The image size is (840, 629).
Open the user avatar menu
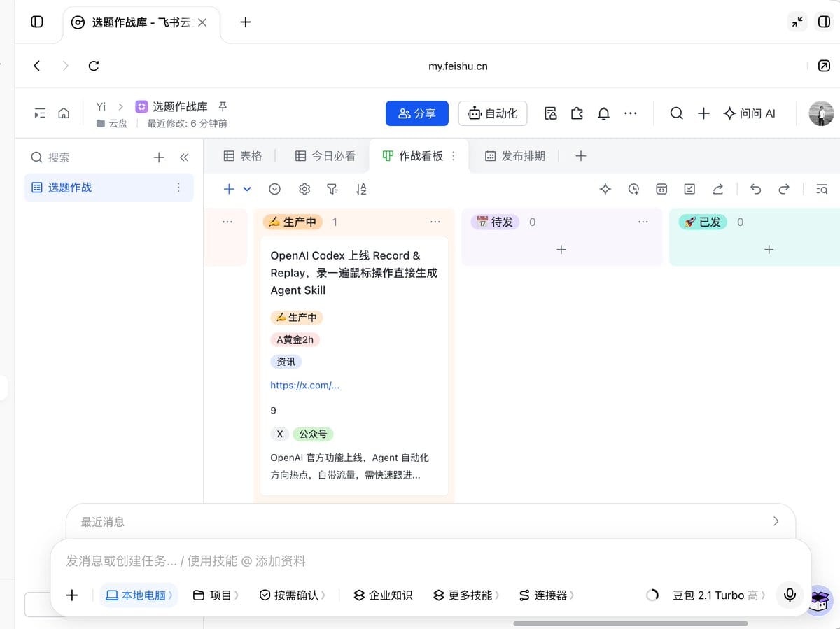coord(821,113)
